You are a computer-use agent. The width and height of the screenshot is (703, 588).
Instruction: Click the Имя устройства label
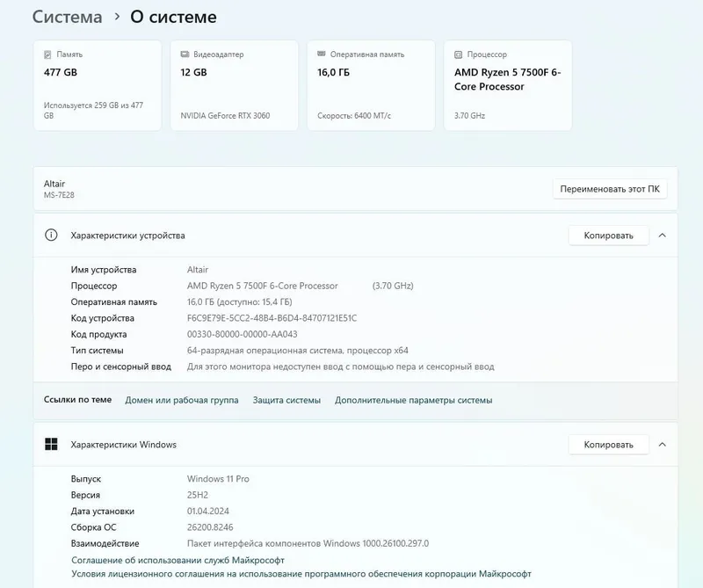point(104,270)
